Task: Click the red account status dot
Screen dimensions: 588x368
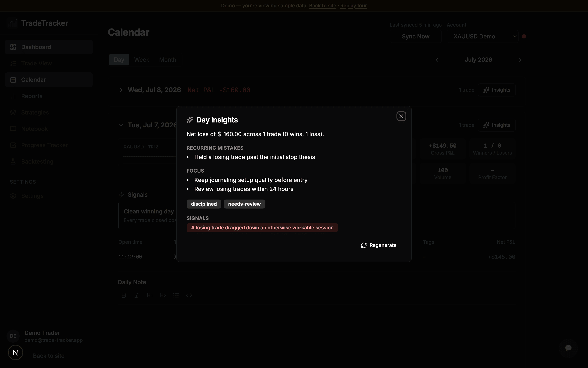Action: (x=524, y=37)
